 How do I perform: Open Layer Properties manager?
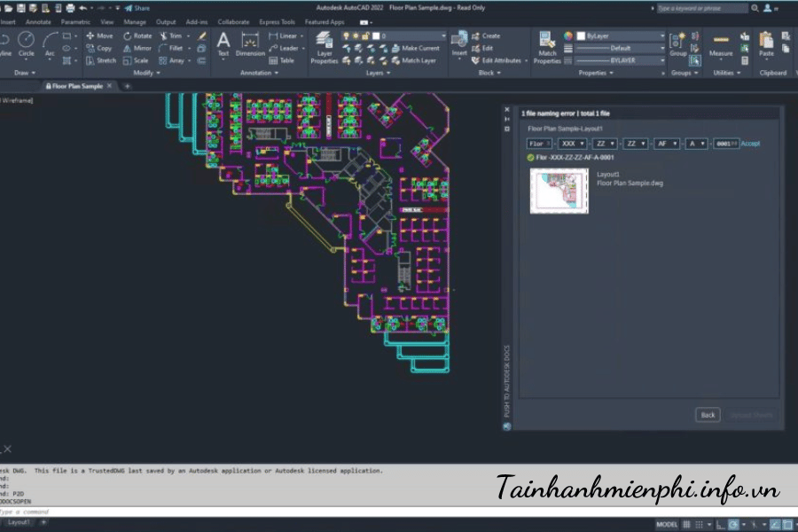325,44
